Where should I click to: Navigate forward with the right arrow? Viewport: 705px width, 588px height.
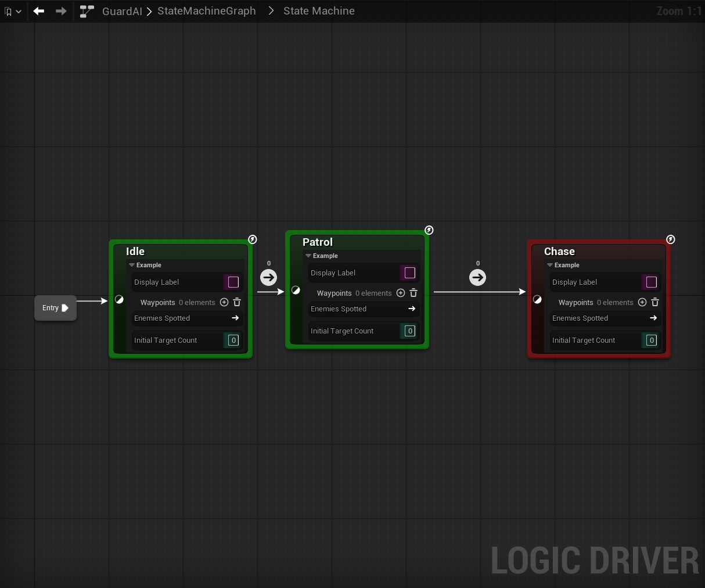click(x=61, y=11)
